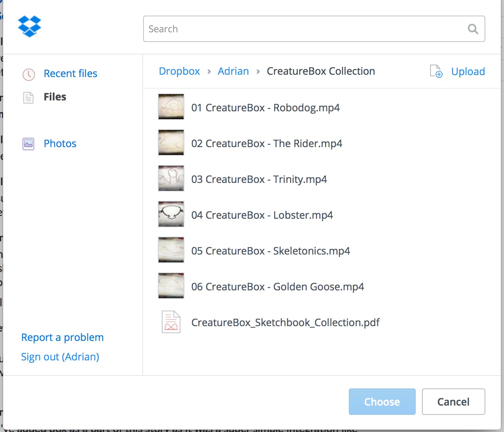Go to Dropbox root in breadcrumb
This screenshot has height=432, width=504.
[x=179, y=71]
